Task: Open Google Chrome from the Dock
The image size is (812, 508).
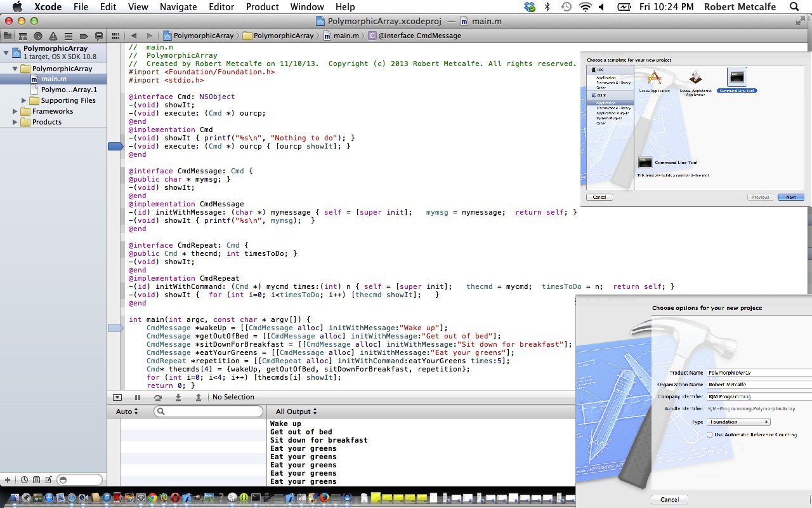Action: tap(152, 497)
